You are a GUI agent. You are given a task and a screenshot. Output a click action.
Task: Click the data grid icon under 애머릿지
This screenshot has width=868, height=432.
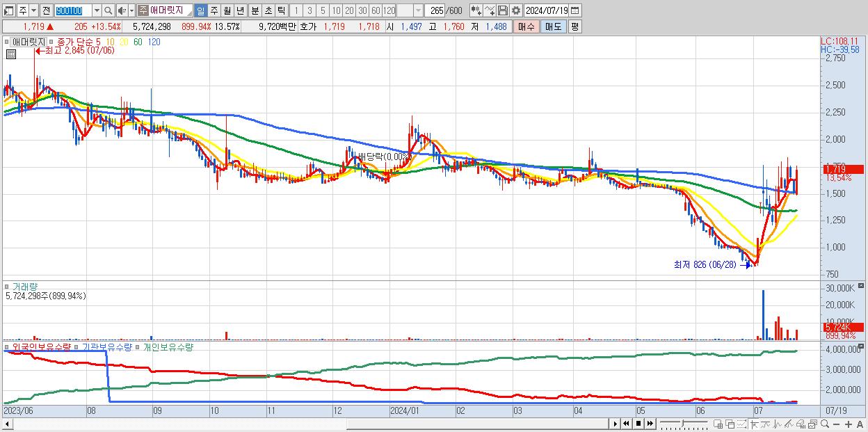point(10,54)
